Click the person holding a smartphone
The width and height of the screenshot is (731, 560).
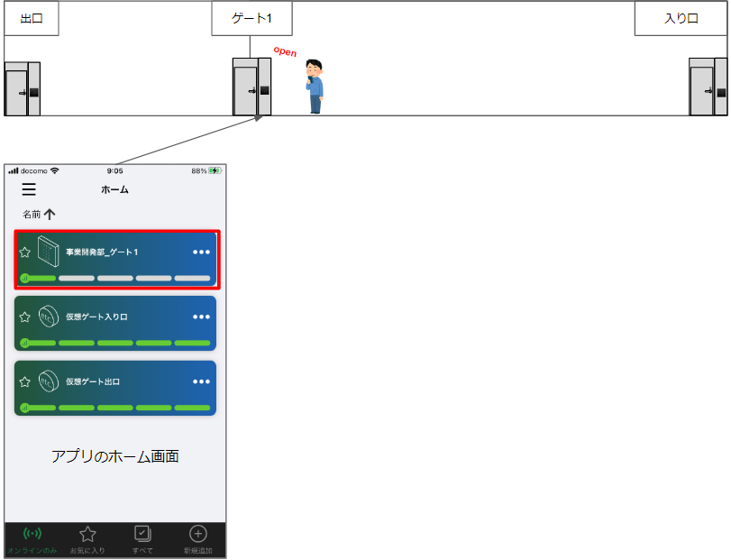[315, 87]
